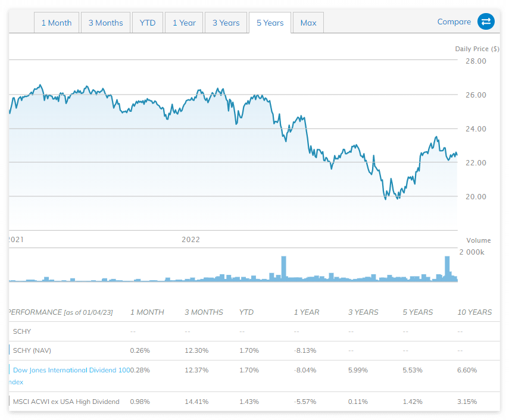Select the 14.41% MSCI 3 months value

point(196,402)
